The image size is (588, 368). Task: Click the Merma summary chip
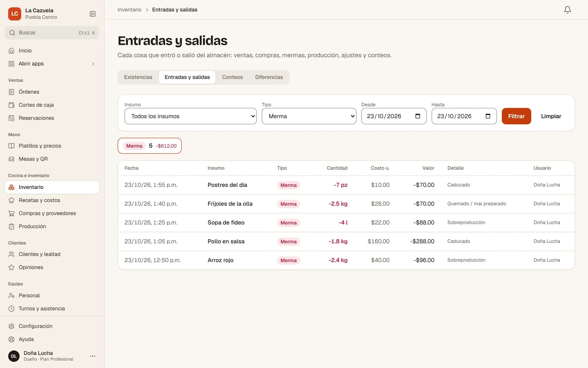[150, 146]
